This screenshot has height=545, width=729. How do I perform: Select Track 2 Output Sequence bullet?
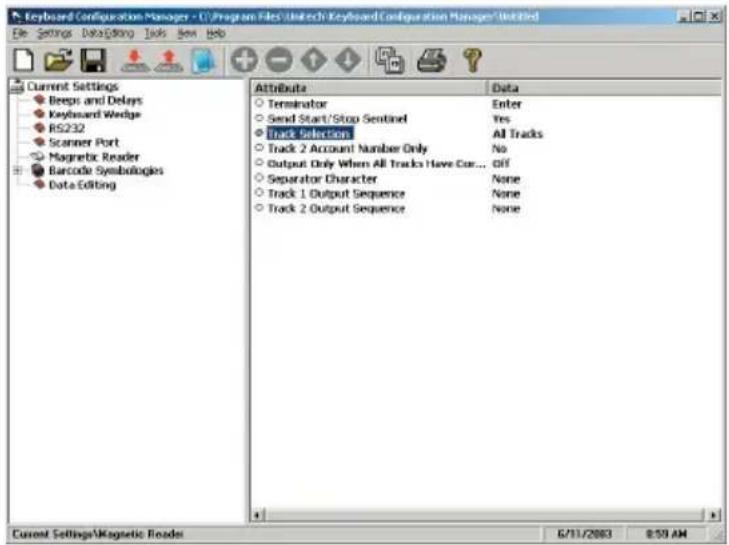(259, 207)
